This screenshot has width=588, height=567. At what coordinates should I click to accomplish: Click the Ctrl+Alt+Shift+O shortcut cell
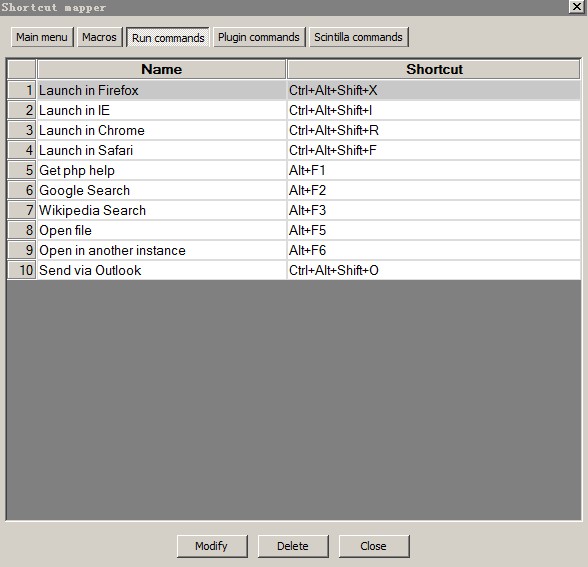(x=434, y=270)
